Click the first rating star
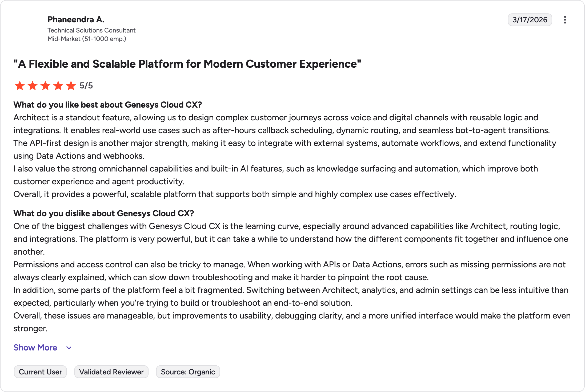 point(20,86)
